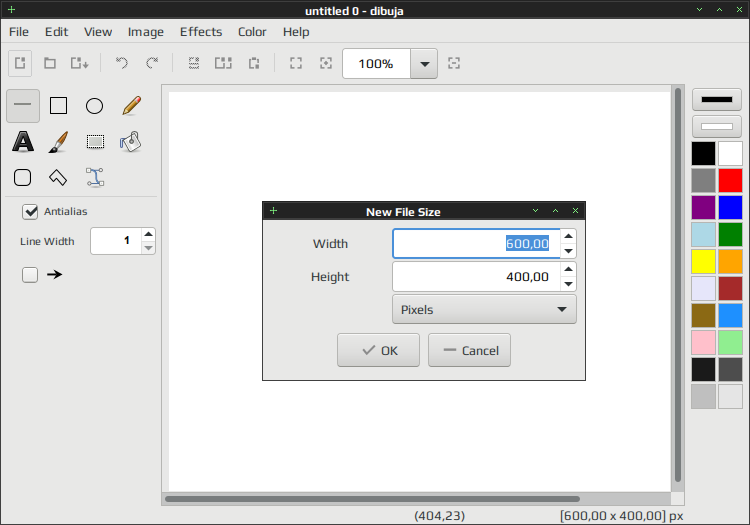Image resolution: width=750 pixels, height=525 pixels.
Task: Open the Help menu
Action: pos(296,32)
